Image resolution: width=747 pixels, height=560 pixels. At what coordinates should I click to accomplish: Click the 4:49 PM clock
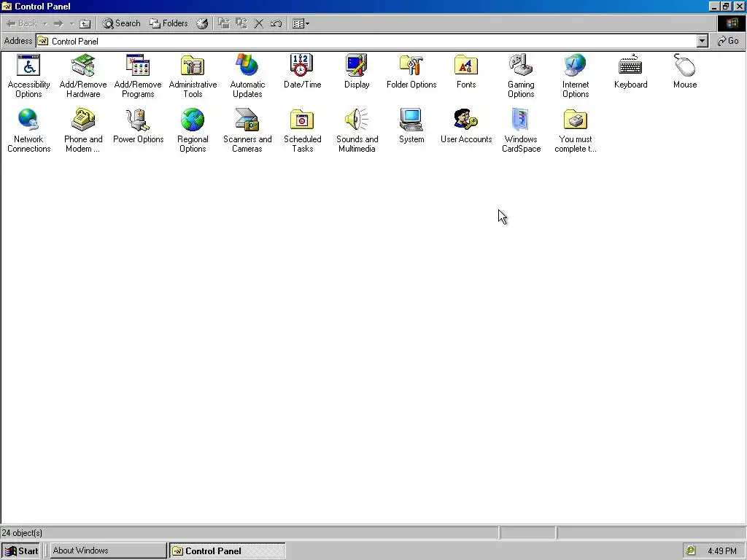[721, 551]
